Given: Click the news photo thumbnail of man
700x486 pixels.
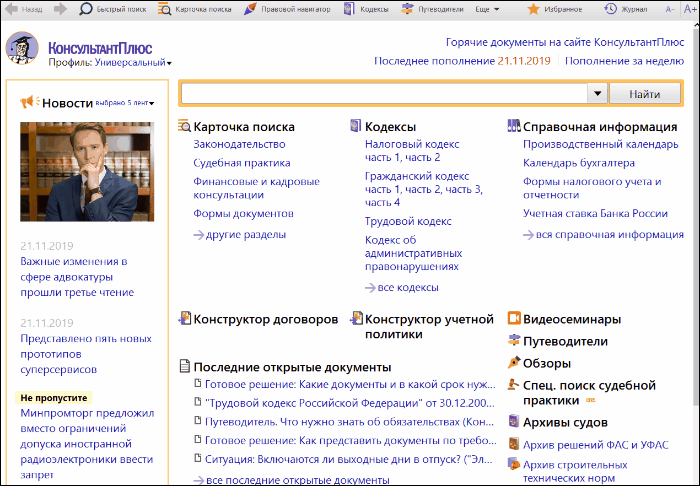Looking at the screenshot, I should pyautogui.click(x=87, y=171).
